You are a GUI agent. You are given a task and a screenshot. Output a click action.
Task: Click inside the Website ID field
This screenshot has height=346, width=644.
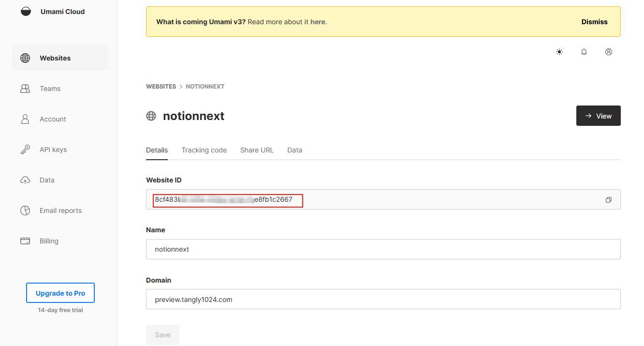[383, 199]
